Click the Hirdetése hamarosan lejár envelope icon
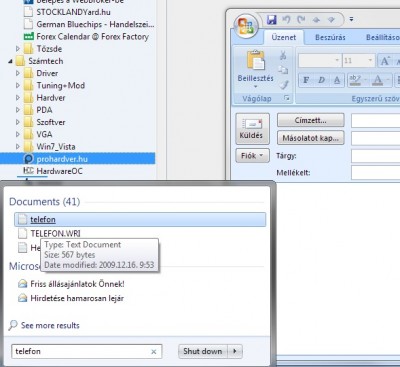Screen dimensions: 400x367 (22, 298)
